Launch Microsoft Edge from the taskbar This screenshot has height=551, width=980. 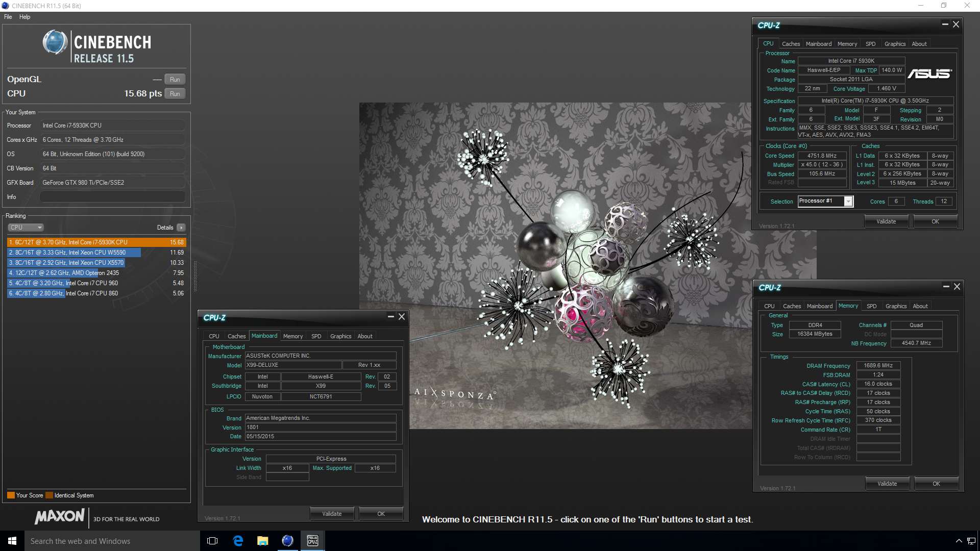(x=238, y=541)
